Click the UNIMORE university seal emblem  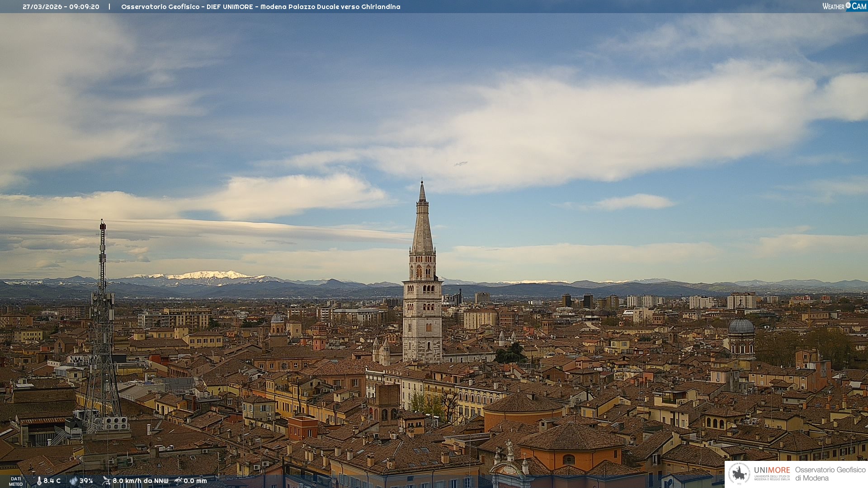pyautogui.click(x=740, y=474)
